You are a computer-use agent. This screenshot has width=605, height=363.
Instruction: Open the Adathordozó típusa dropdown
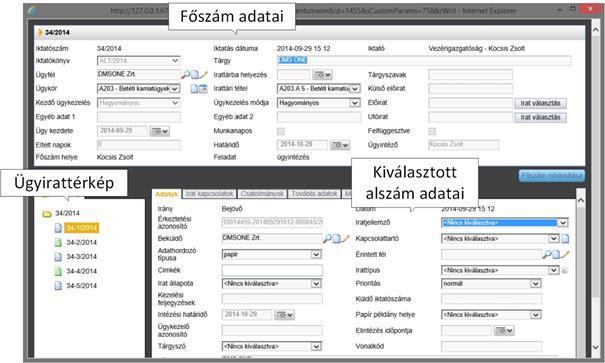tap(316, 255)
